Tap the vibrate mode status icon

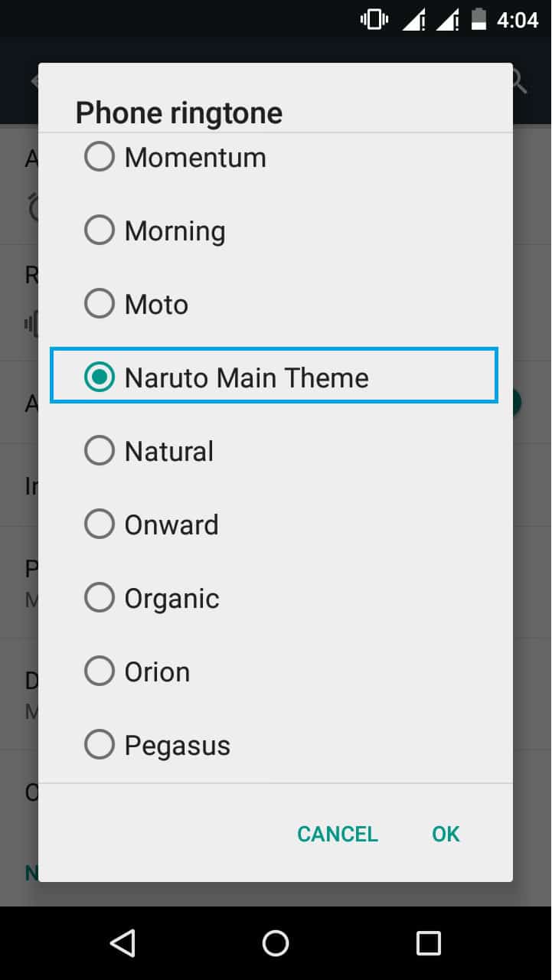(374, 20)
